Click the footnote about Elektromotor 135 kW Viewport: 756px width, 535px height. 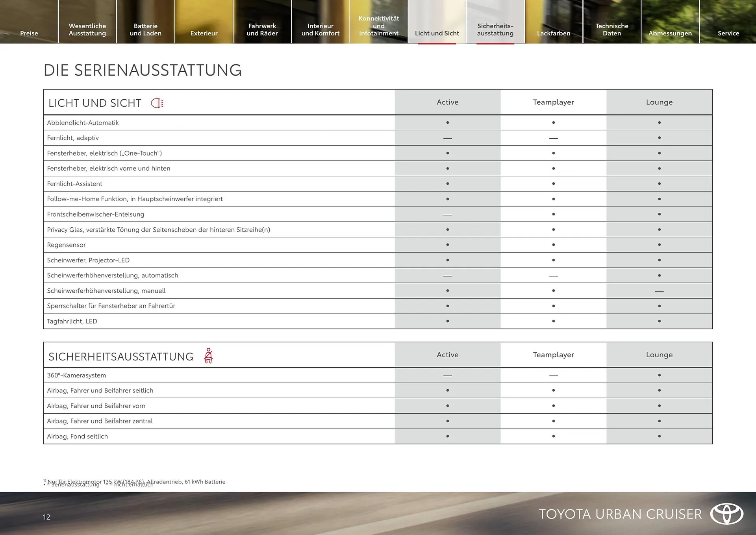[x=135, y=481]
